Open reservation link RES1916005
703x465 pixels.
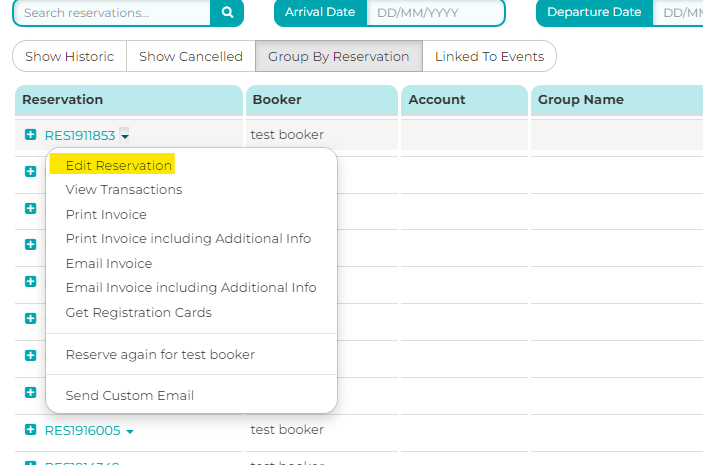[x=82, y=430]
